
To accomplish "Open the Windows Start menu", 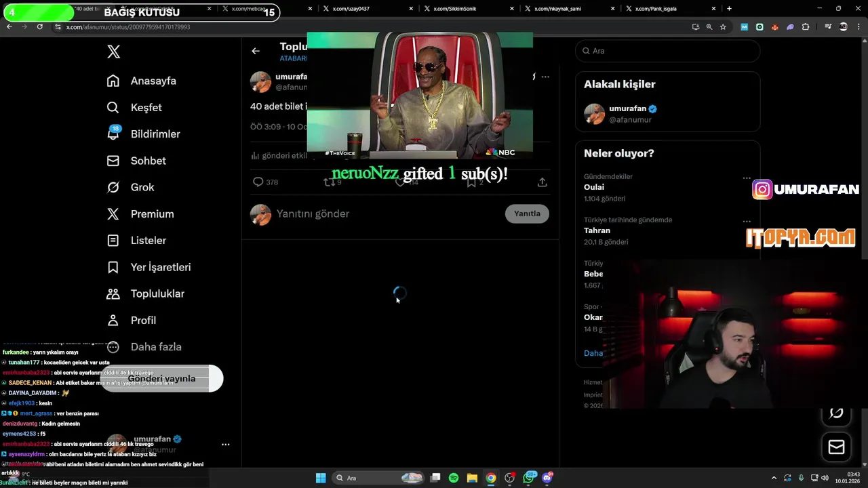I will click(321, 478).
